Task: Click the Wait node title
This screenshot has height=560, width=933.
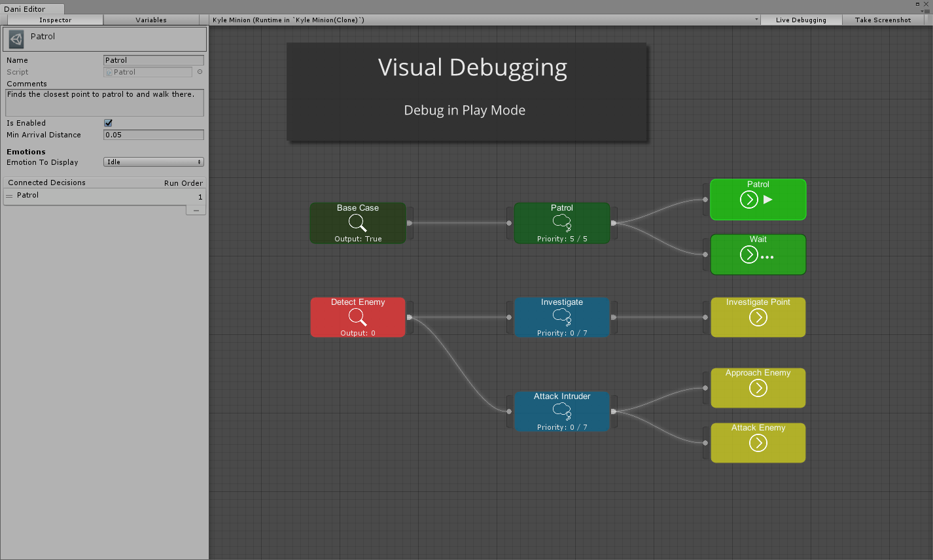Action: [758, 239]
